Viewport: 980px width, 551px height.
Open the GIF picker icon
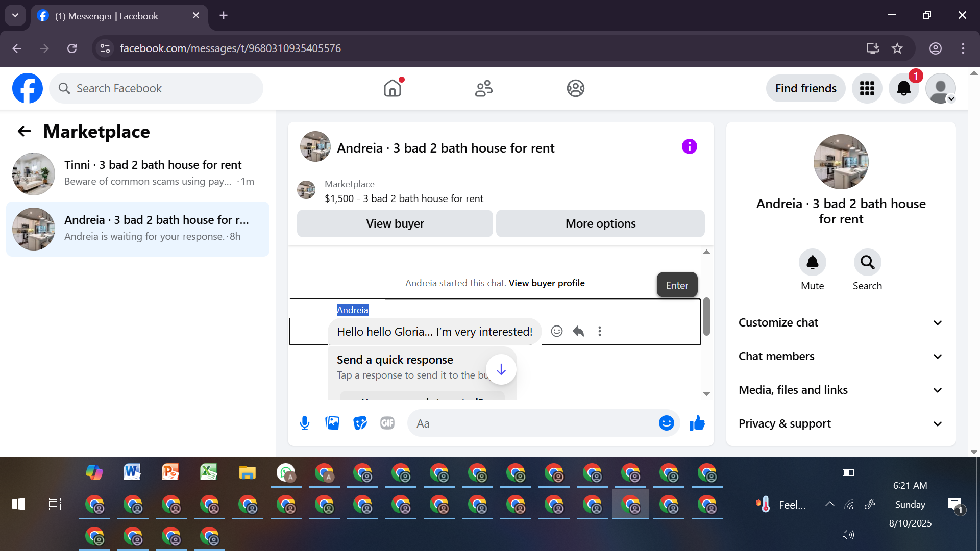pyautogui.click(x=387, y=423)
